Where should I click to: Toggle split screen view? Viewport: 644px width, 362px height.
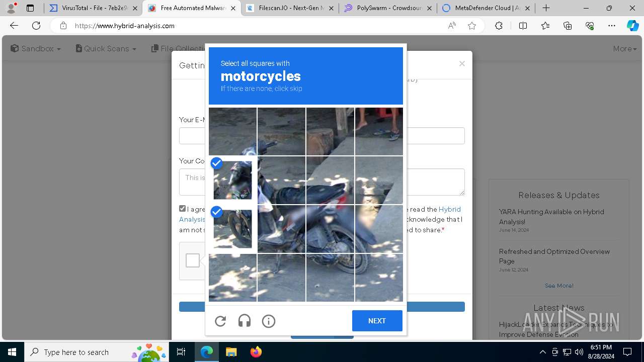(523, 26)
